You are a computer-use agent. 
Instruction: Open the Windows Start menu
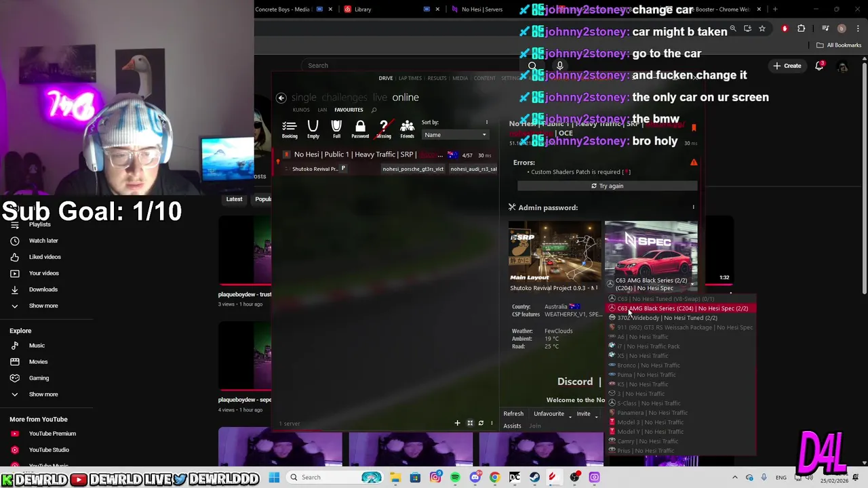coord(274,477)
